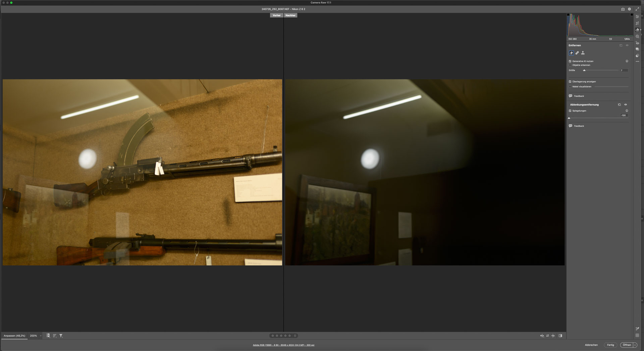Click the color sampler eyedropper icon
644x351 pixels.
pos(637,329)
